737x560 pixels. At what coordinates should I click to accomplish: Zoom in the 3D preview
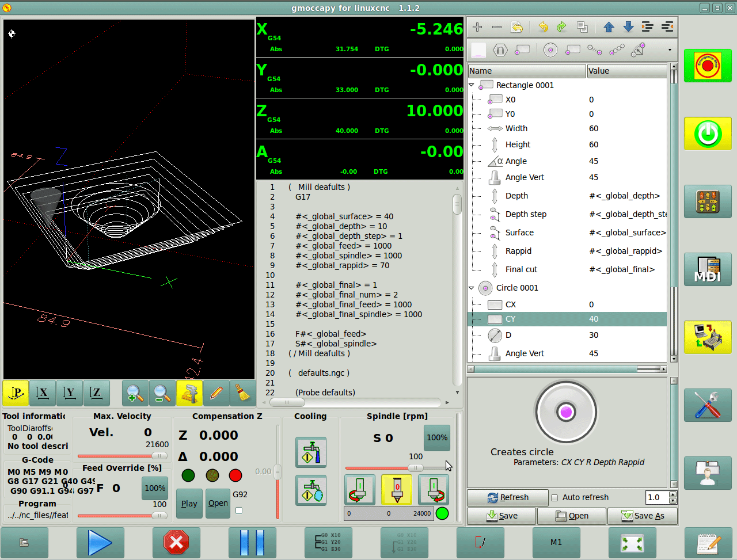(135, 394)
